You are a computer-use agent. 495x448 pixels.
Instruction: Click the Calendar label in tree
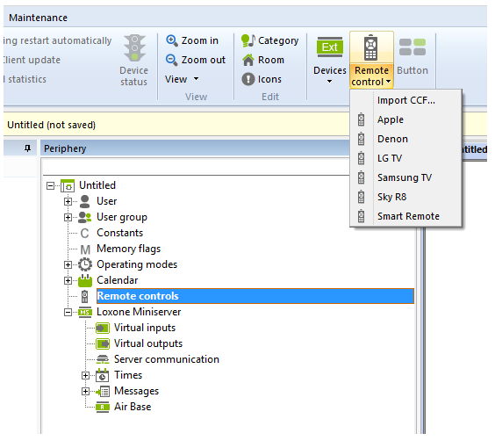(118, 280)
